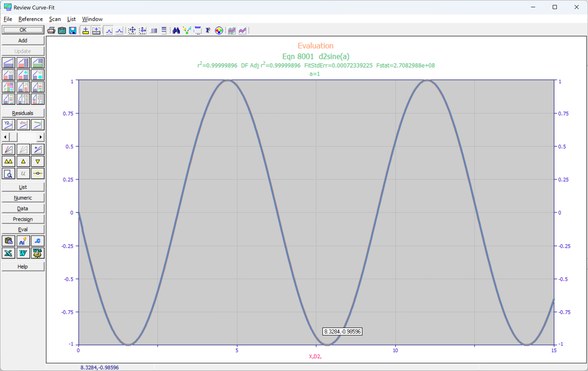Open the Reference menu

pos(30,19)
